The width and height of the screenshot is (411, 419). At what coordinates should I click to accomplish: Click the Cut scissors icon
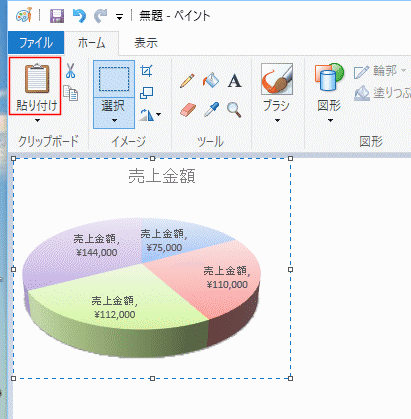[70, 71]
